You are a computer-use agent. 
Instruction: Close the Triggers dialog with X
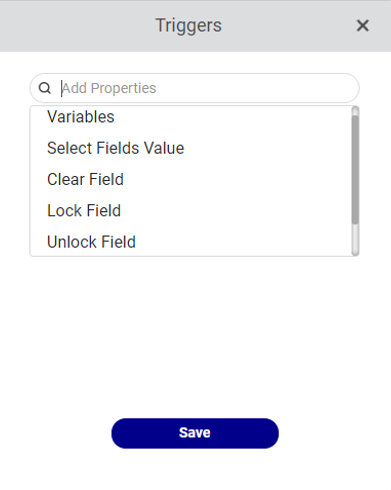click(363, 25)
